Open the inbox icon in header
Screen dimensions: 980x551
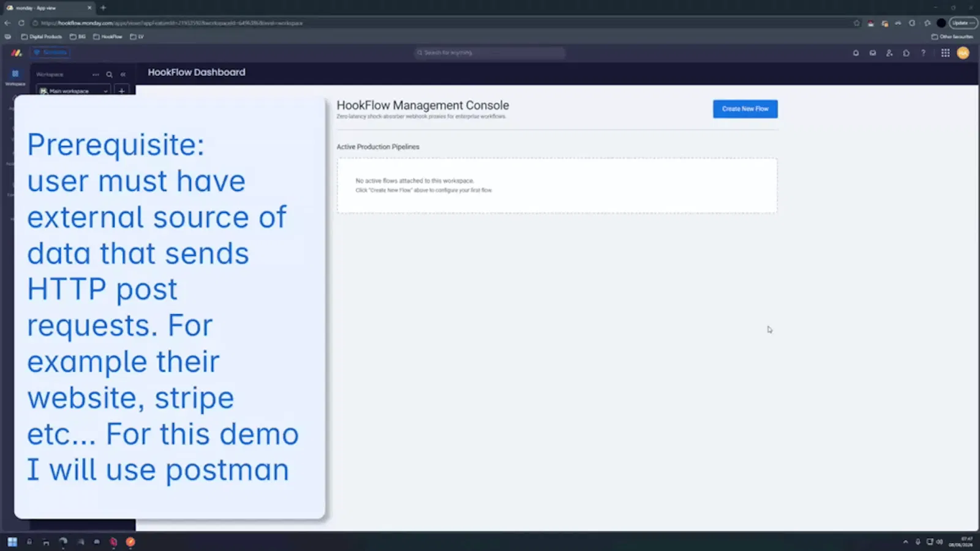click(x=873, y=53)
